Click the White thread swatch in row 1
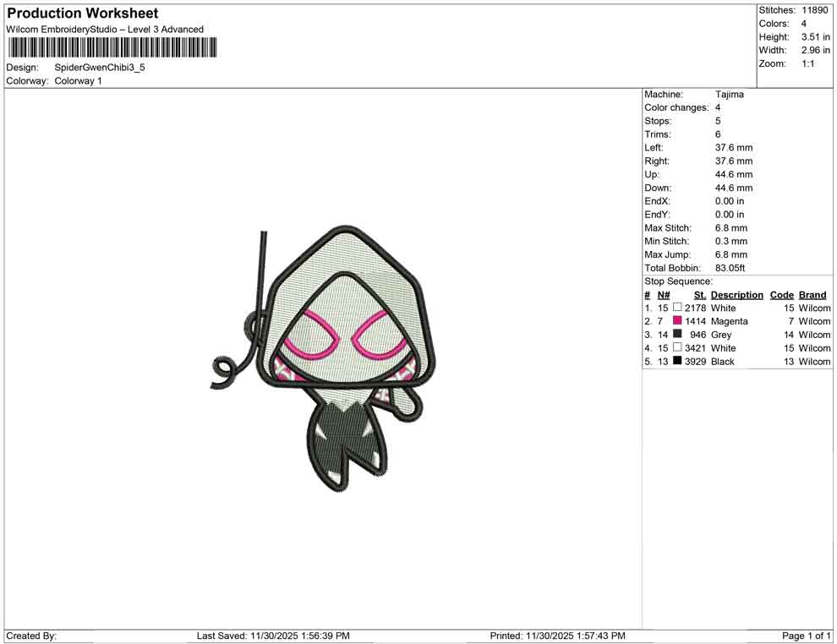Viewport: 837px width, 644px height. click(x=677, y=308)
